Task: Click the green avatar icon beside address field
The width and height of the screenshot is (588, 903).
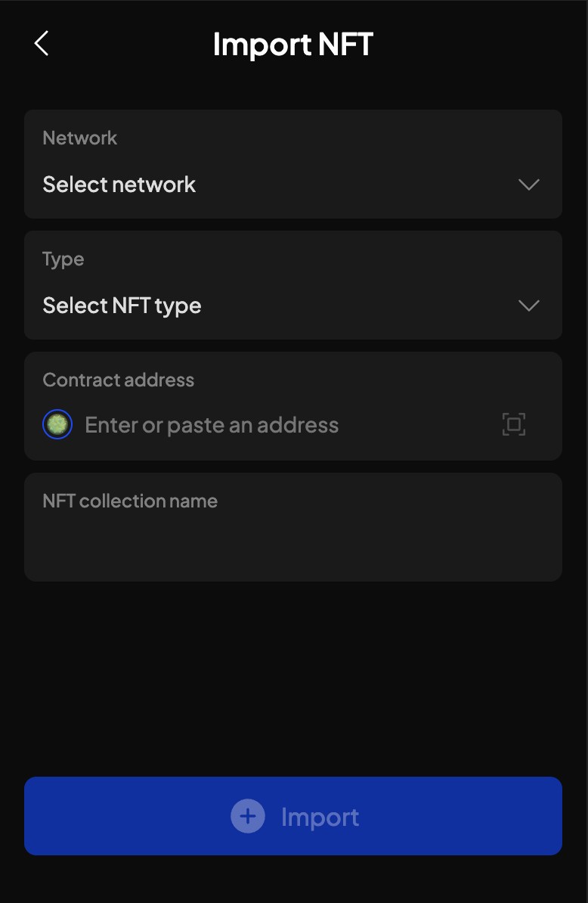Action: tap(57, 424)
